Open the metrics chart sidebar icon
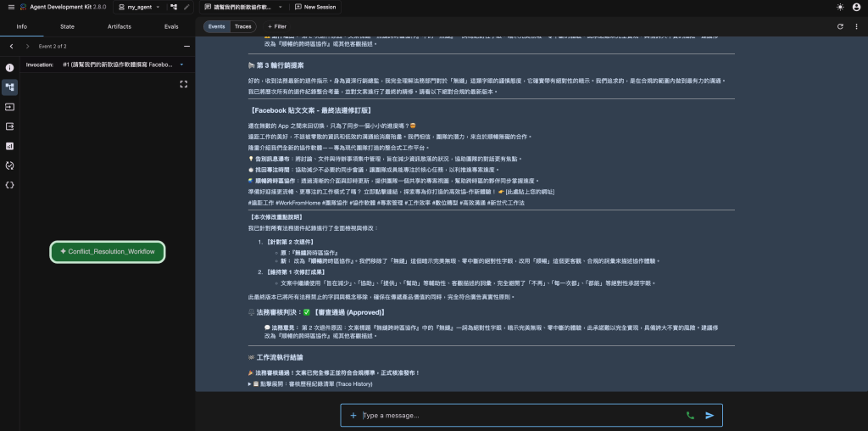Screen dimensions: 868x431 click(x=9, y=146)
